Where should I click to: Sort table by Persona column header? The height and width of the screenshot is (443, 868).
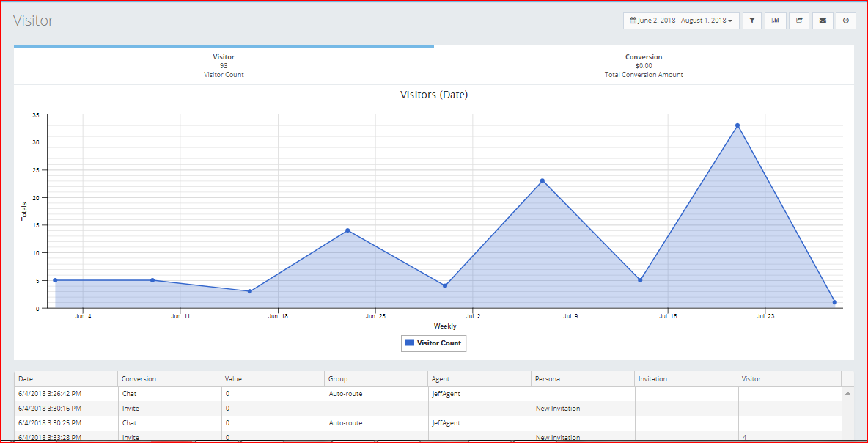[x=583, y=379]
